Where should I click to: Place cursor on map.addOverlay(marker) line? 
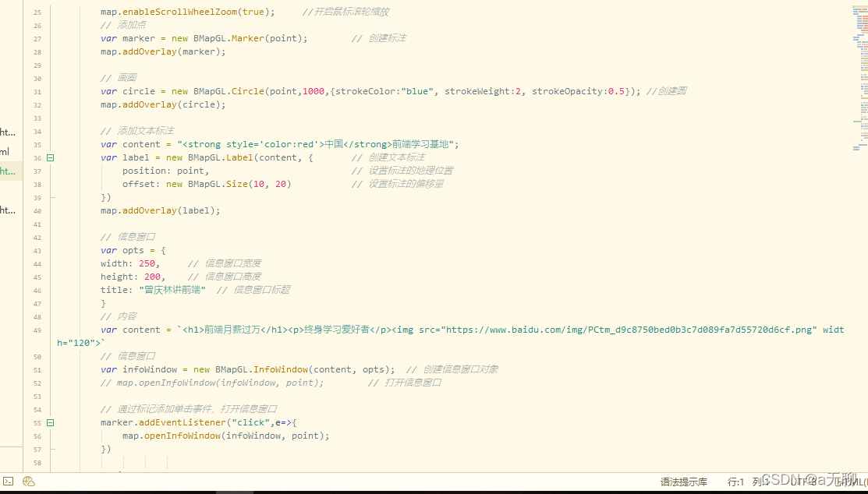[x=162, y=51]
